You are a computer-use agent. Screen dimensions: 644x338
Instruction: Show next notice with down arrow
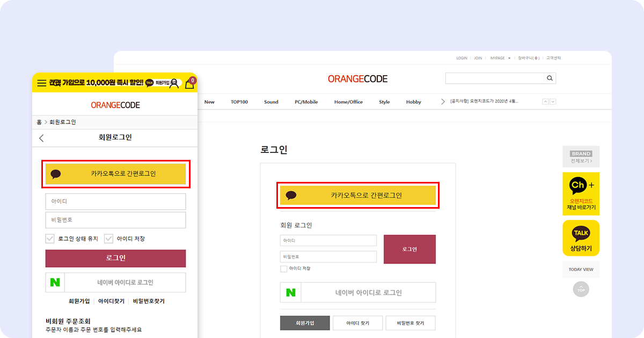pyautogui.click(x=553, y=101)
